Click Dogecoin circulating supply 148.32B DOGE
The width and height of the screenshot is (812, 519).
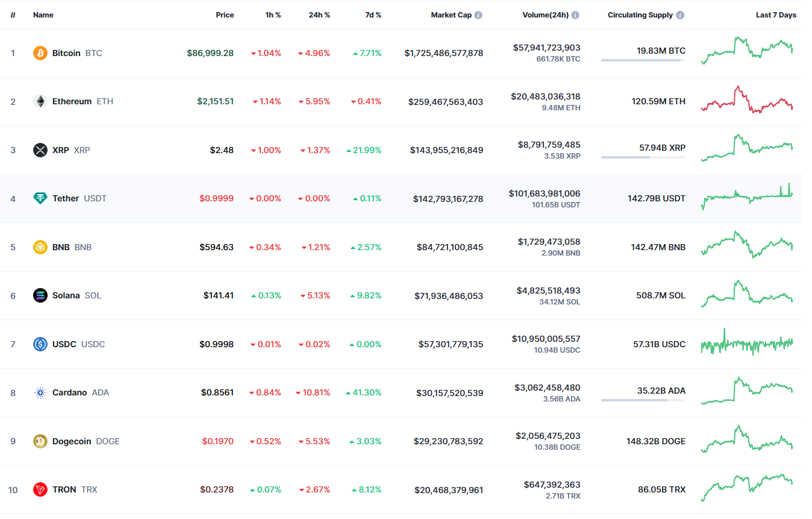(656, 441)
